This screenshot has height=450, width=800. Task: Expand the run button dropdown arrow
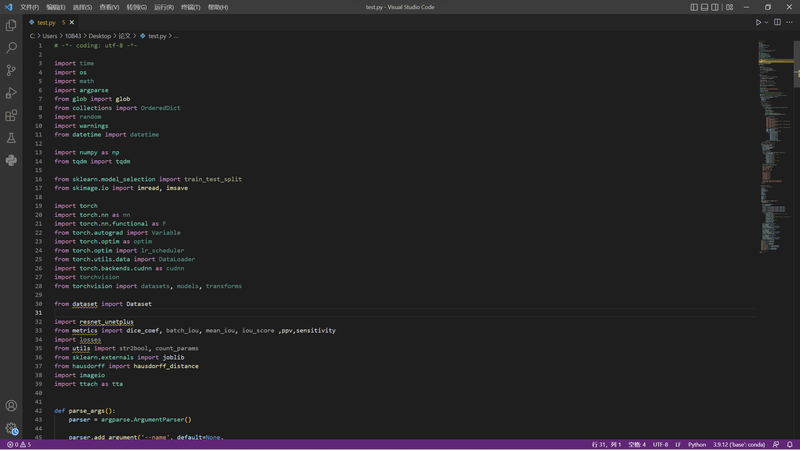click(766, 22)
